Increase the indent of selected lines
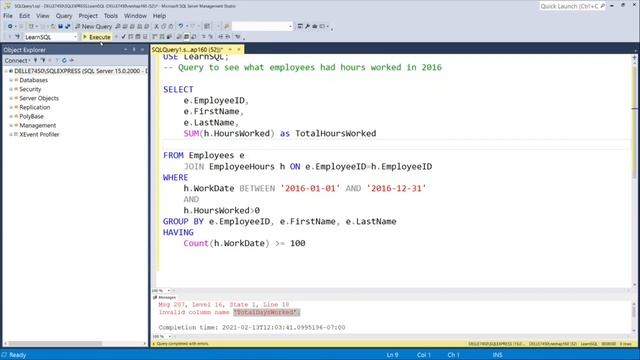 coord(228,37)
